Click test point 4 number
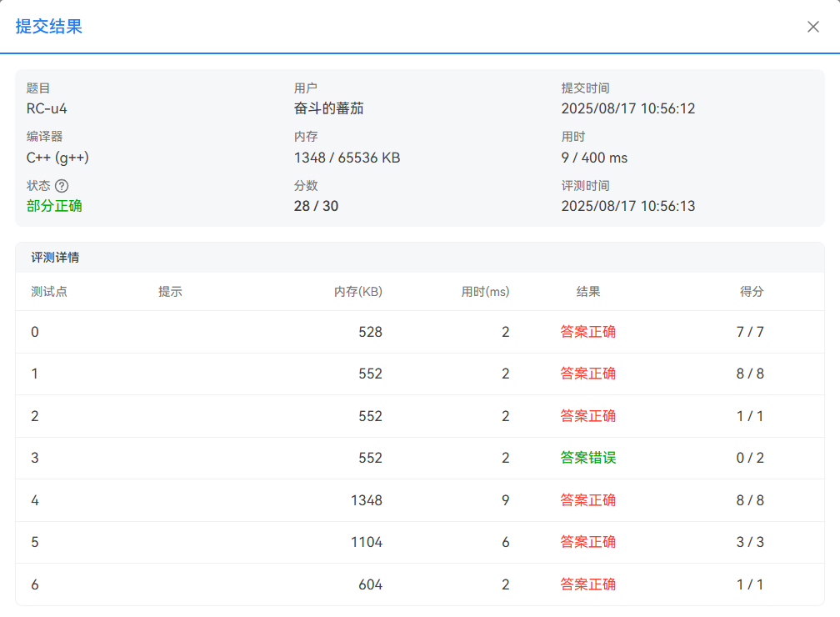The image size is (840, 617). (35, 500)
